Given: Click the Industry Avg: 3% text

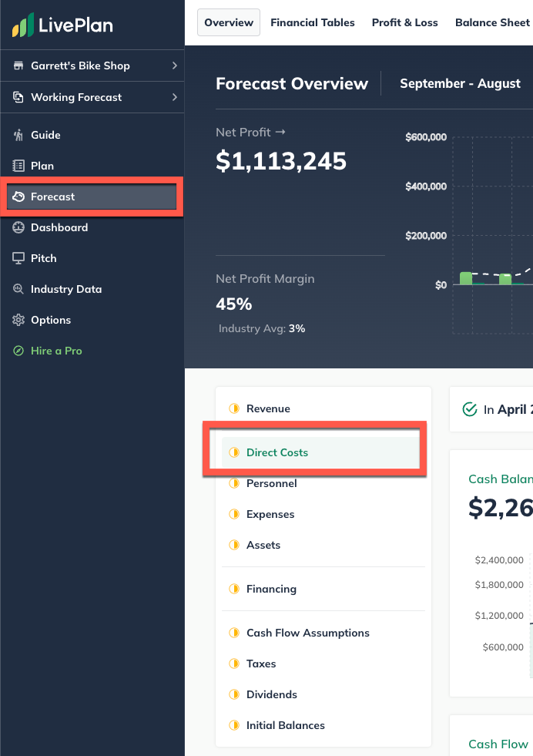Looking at the screenshot, I should (x=262, y=328).
